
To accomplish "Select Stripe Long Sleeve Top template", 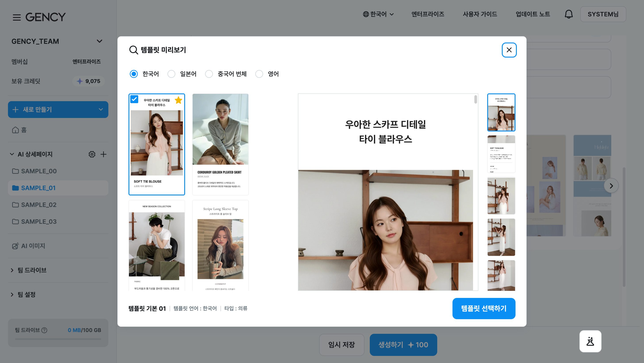I will tap(220, 245).
